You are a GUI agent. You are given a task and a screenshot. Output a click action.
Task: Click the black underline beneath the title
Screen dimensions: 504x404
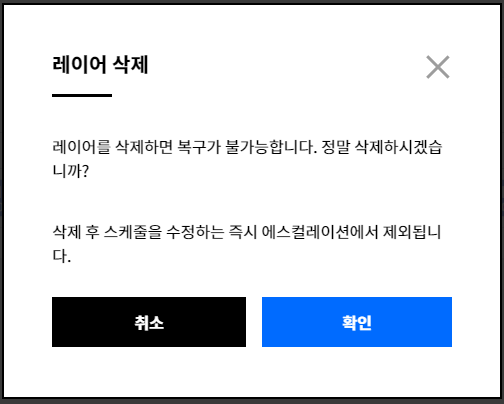coord(82,95)
